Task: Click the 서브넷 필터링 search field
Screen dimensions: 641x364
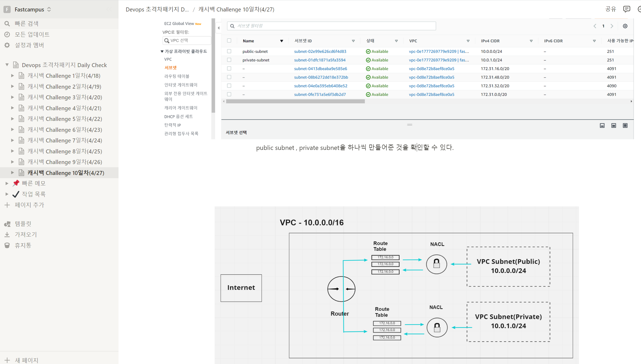Action: 332,26
